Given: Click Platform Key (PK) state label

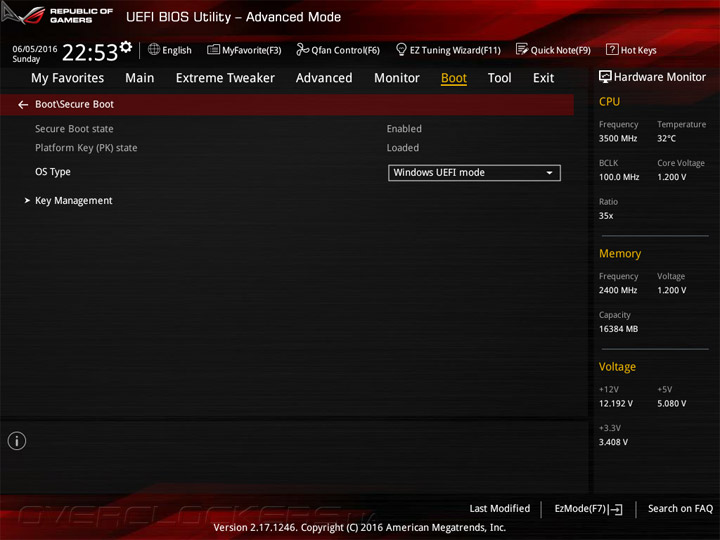Looking at the screenshot, I should tap(86, 148).
